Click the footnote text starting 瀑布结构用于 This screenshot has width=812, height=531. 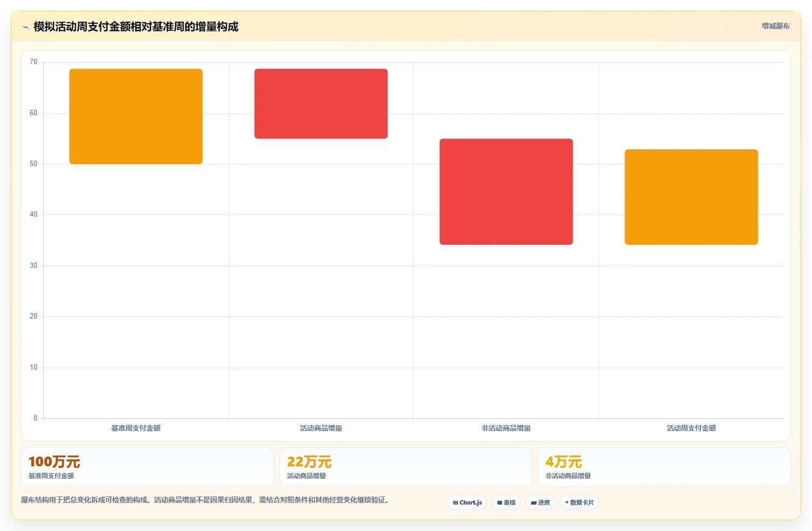pos(205,500)
